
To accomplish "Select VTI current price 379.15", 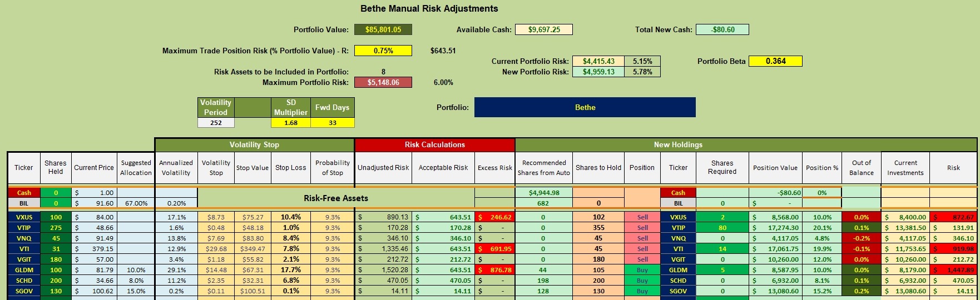I will [94, 249].
